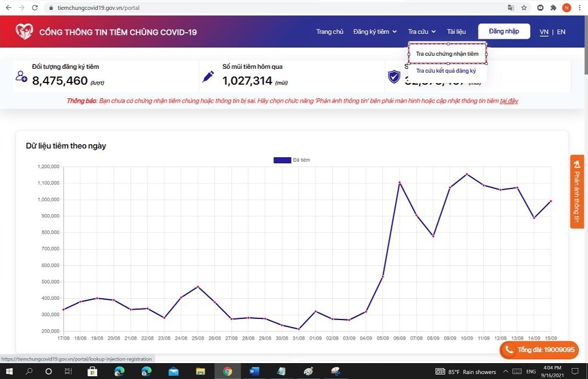Go to Trang chủ
Viewport: 588px width, 379px height.
(x=329, y=32)
